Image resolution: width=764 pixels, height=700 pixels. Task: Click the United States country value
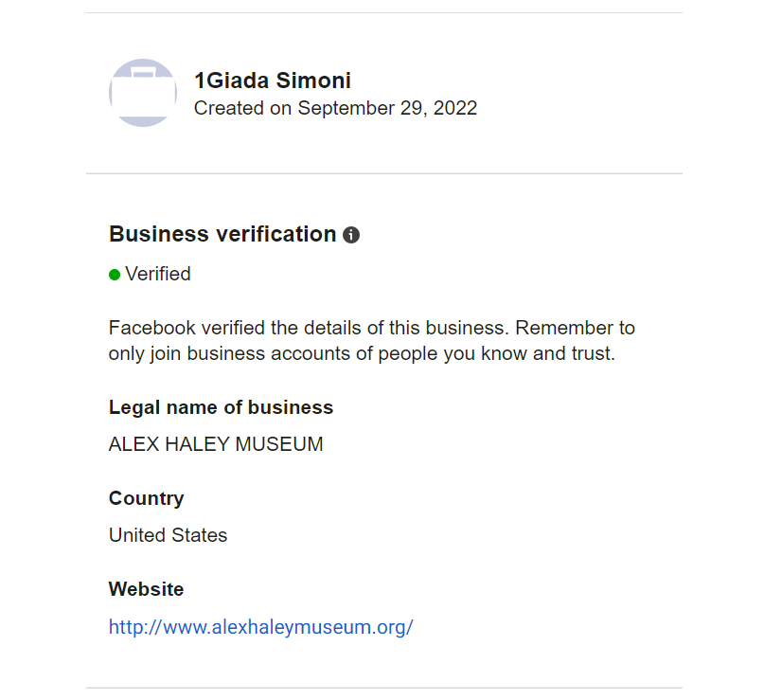coord(169,535)
